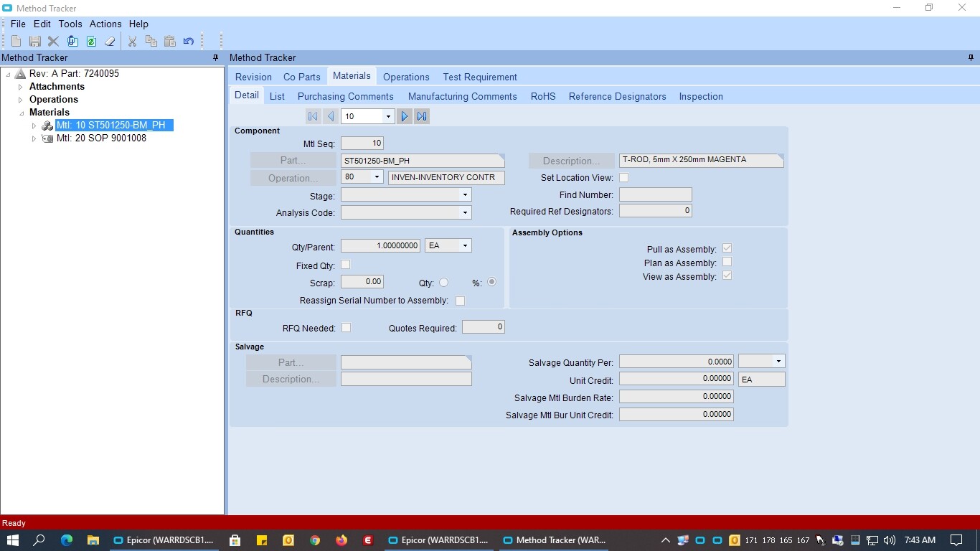Screen dimensions: 980x551
Task: Switch to the Operations tab
Action: 406,77
